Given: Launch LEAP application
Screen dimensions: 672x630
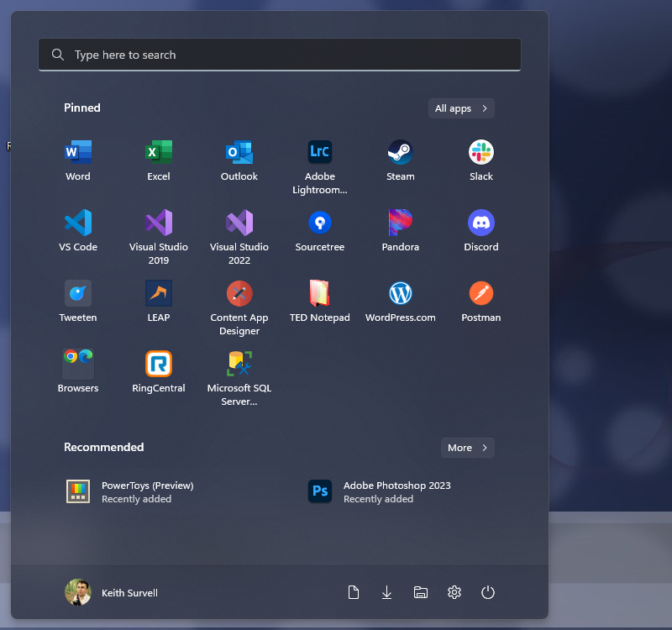Looking at the screenshot, I should pyautogui.click(x=159, y=302).
